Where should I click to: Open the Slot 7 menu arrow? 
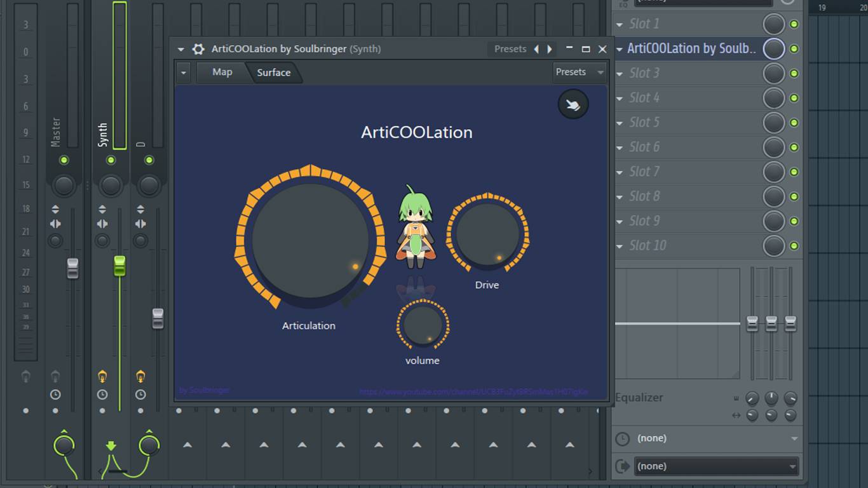click(x=620, y=172)
